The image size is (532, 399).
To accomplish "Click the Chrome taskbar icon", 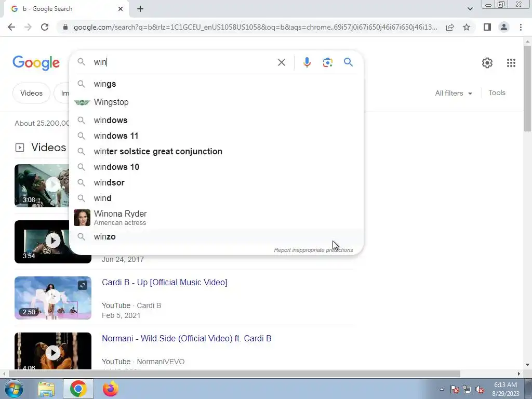I will (78, 389).
